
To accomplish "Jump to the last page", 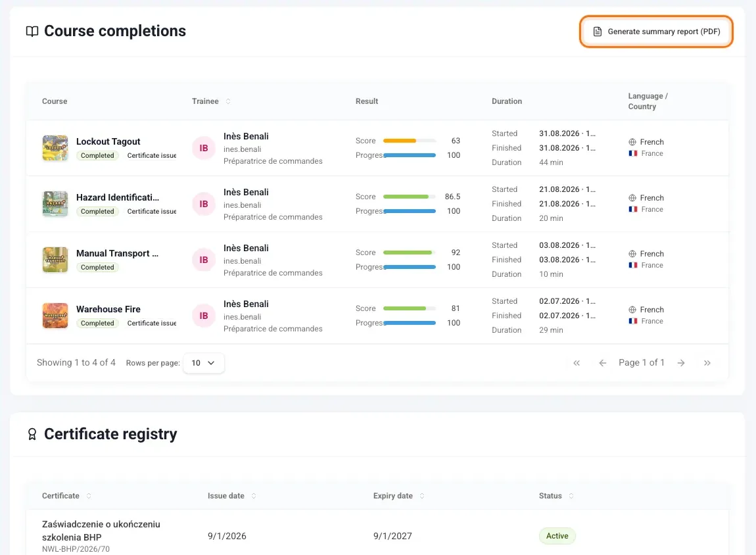I will tap(707, 363).
